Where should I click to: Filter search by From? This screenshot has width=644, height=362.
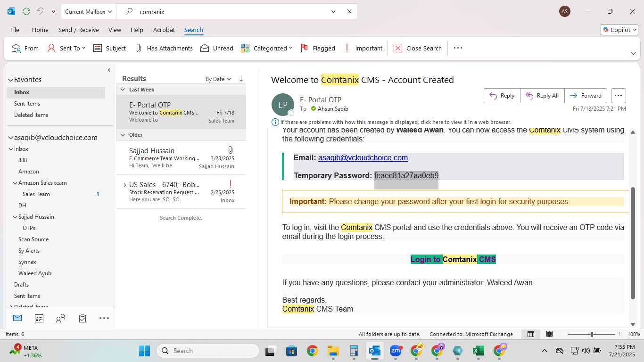25,48
